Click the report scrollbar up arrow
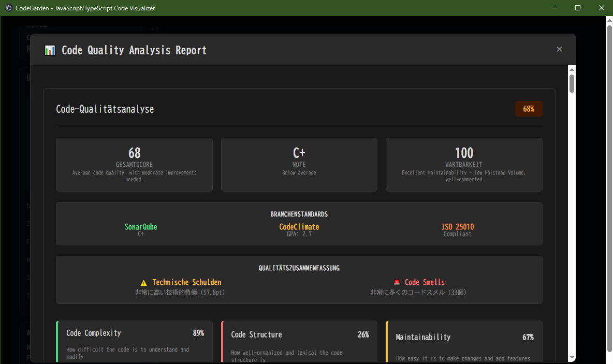 [572, 69]
